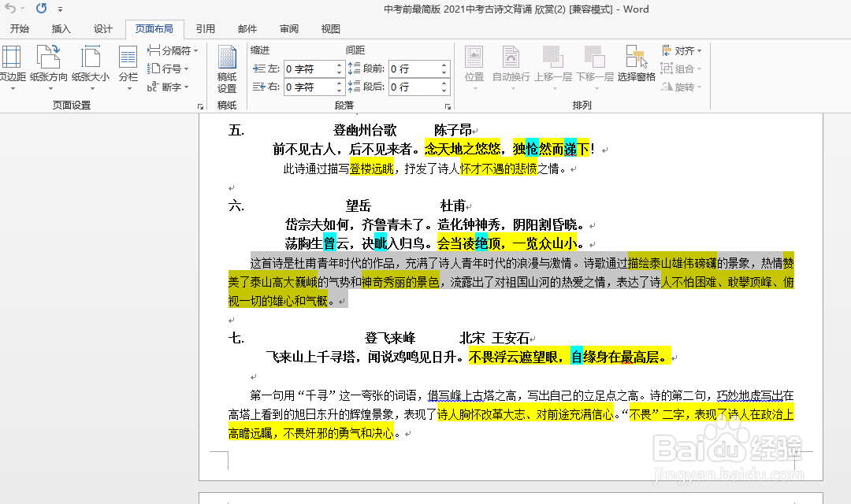Open the 对齐 (align) dropdown menu
851x504 pixels.
tap(681, 50)
